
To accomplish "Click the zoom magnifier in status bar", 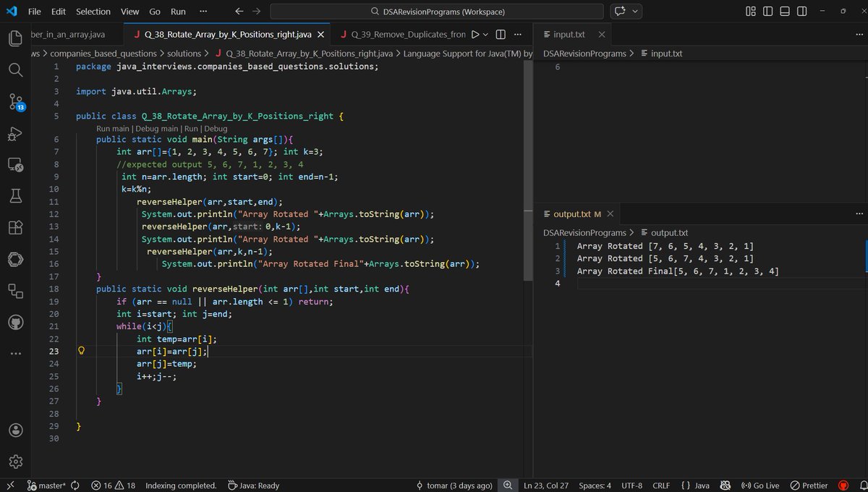I will [x=508, y=485].
